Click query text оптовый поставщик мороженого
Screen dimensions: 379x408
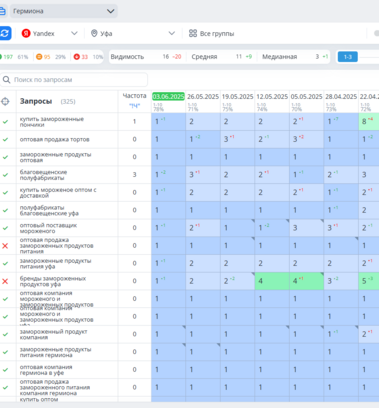tap(48, 228)
